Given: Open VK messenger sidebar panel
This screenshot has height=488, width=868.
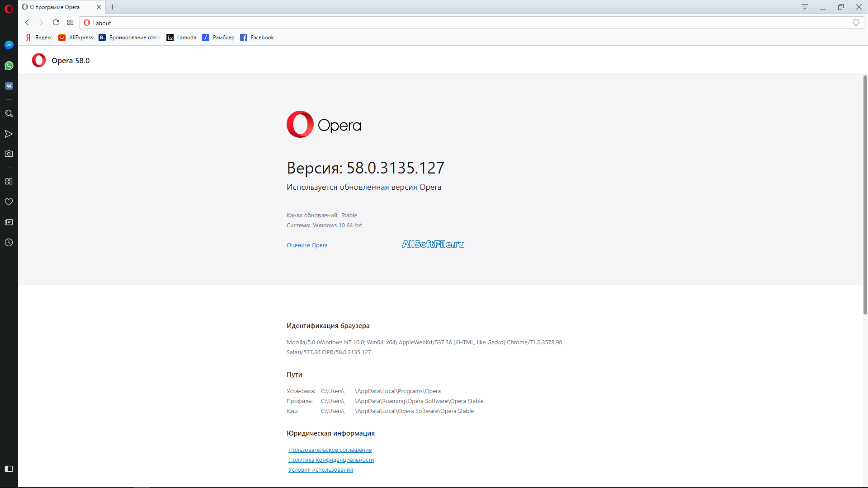Looking at the screenshot, I should [x=9, y=86].
